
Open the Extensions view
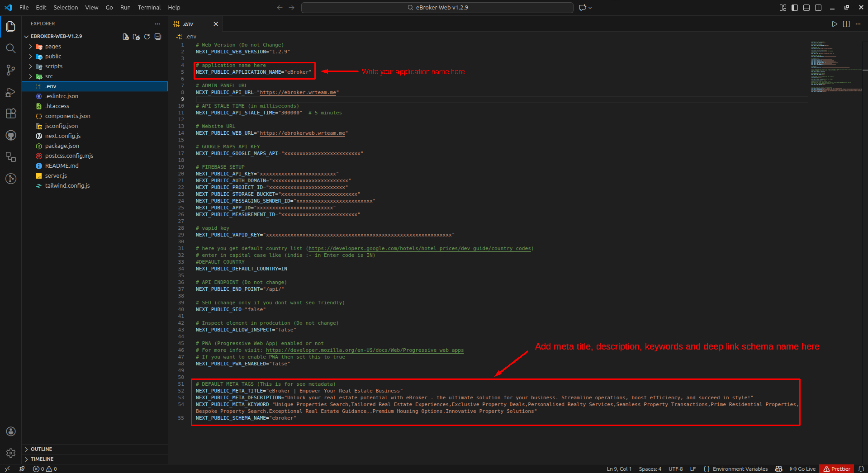pos(11,114)
